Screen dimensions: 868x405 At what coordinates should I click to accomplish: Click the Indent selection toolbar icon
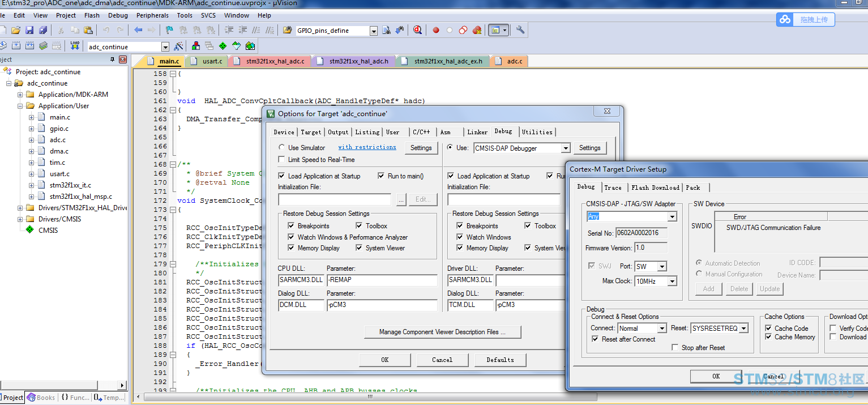coord(228,30)
